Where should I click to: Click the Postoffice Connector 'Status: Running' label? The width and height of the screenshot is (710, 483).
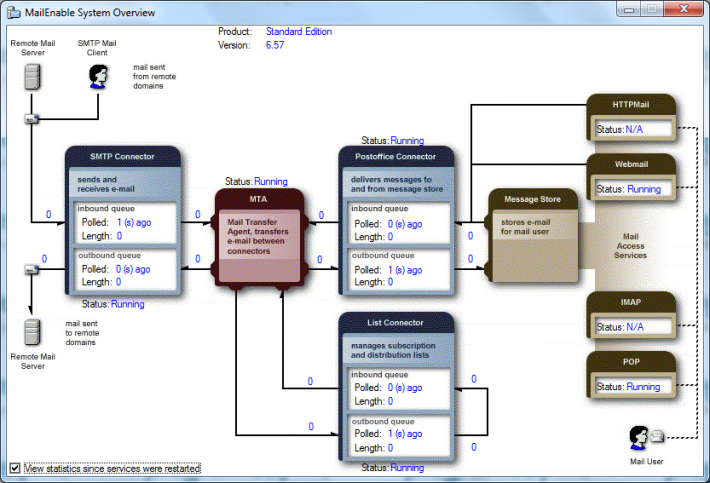393,141
